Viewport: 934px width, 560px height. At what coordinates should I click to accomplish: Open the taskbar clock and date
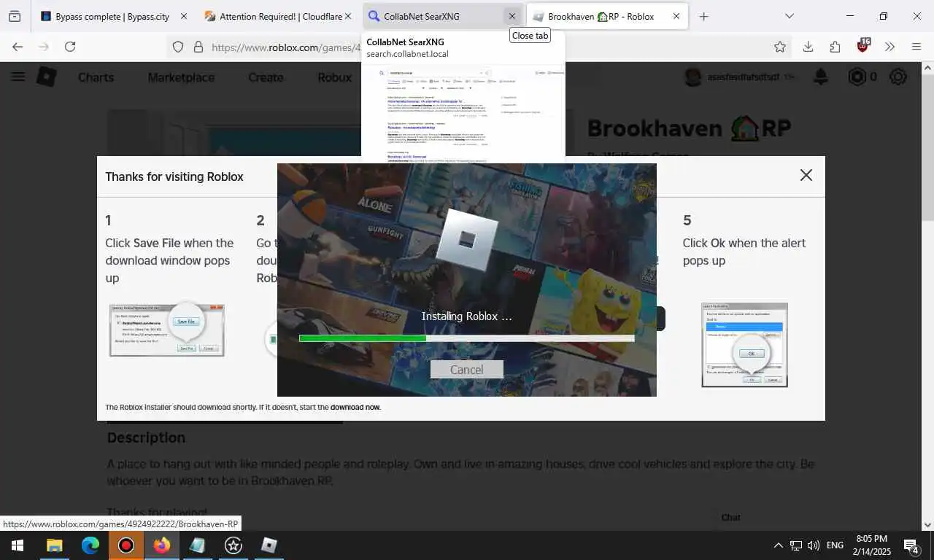(x=871, y=545)
